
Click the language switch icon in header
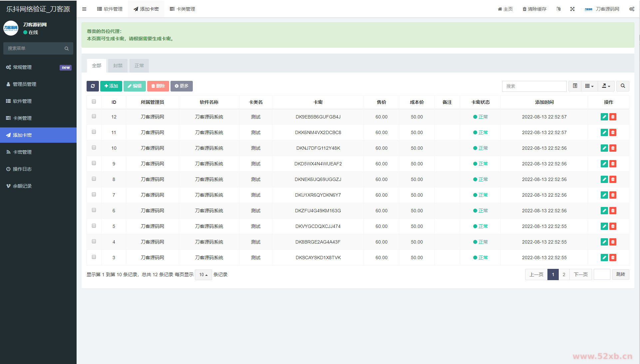pyautogui.click(x=558, y=9)
